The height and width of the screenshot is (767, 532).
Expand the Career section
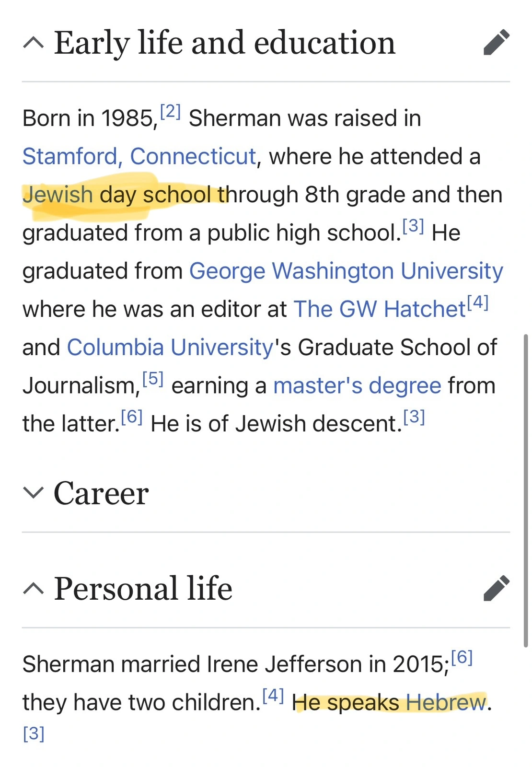[34, 493]
